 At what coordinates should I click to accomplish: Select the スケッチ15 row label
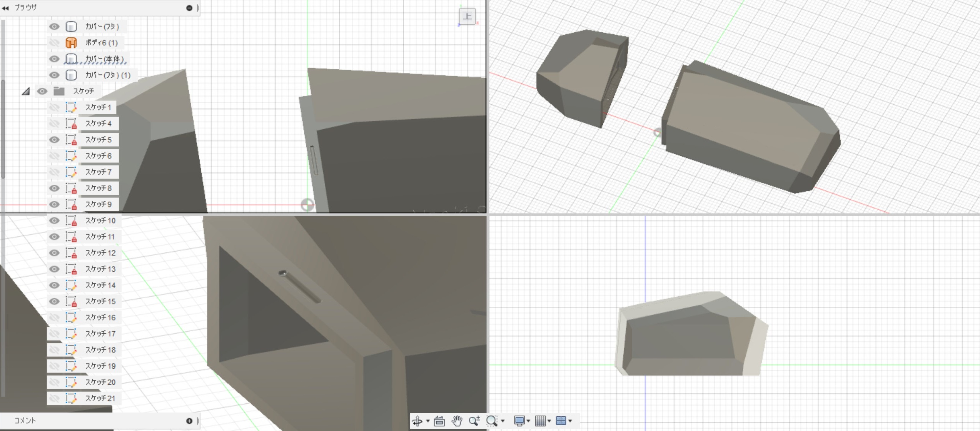[100, 301]
